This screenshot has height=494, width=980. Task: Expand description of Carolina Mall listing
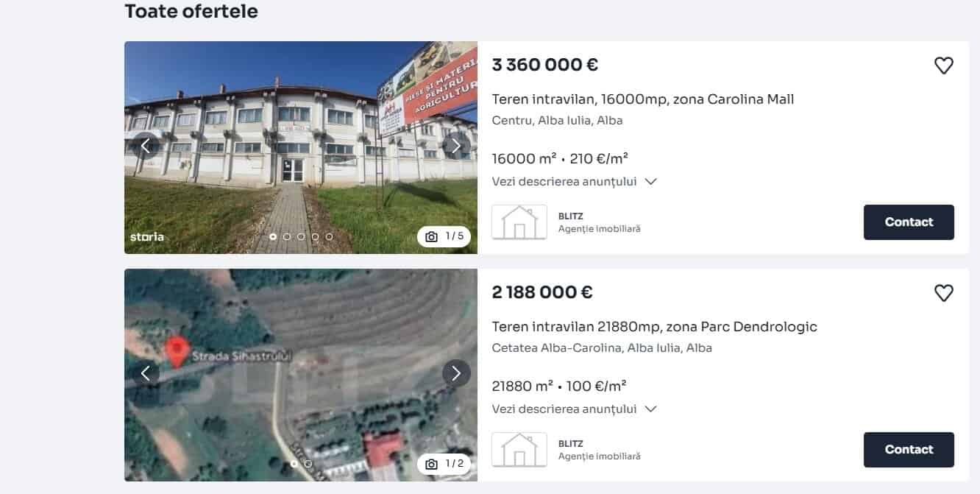(574, 181)
